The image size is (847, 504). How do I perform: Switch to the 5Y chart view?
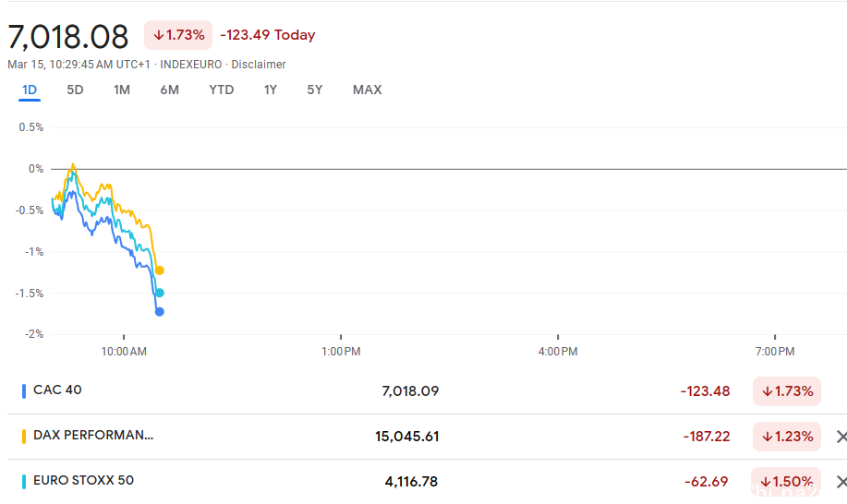(315, 90)
